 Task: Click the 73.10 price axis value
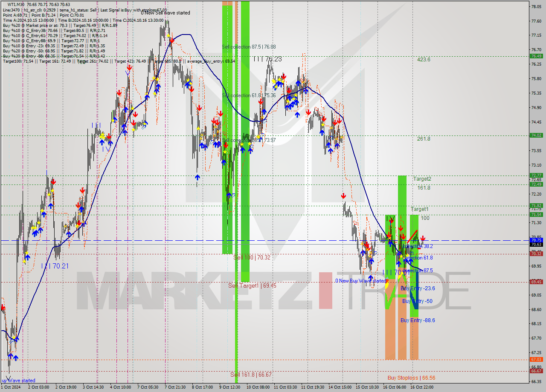(x=536, y=165)
